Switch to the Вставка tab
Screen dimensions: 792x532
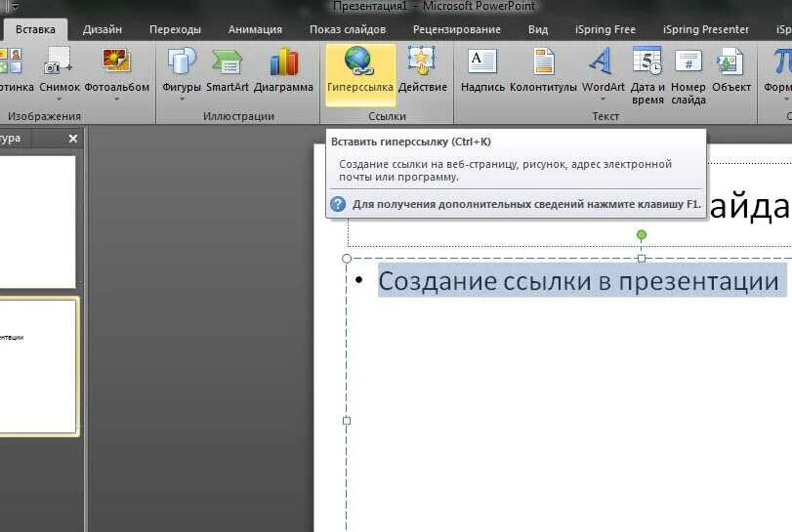[35, 30]
